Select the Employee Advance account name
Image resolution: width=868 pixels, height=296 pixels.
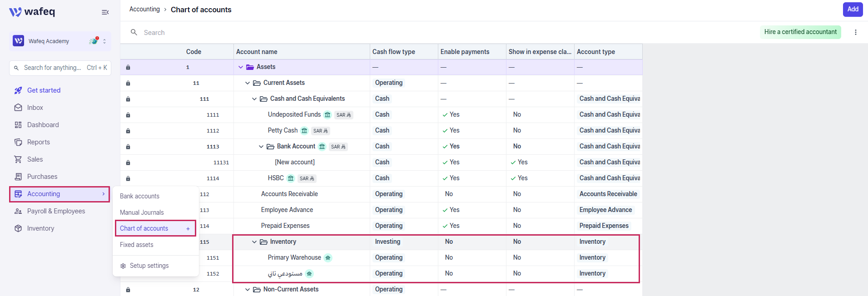287,210
